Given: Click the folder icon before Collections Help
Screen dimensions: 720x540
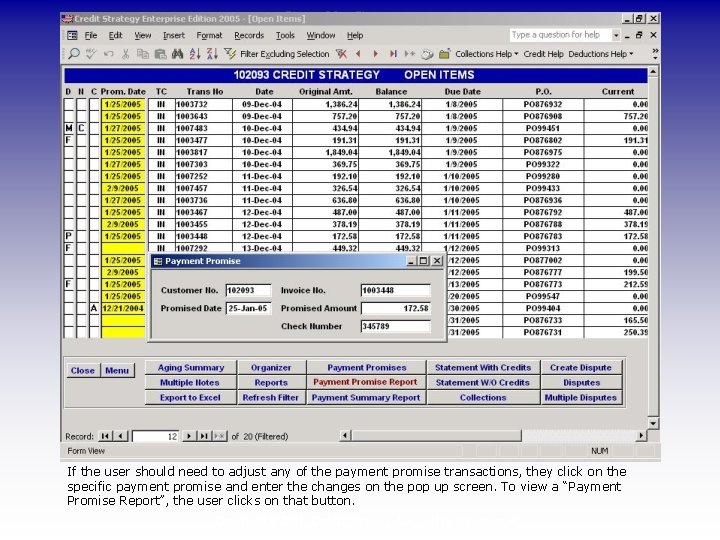Looking at the screenshot, I should coord(444,54).
